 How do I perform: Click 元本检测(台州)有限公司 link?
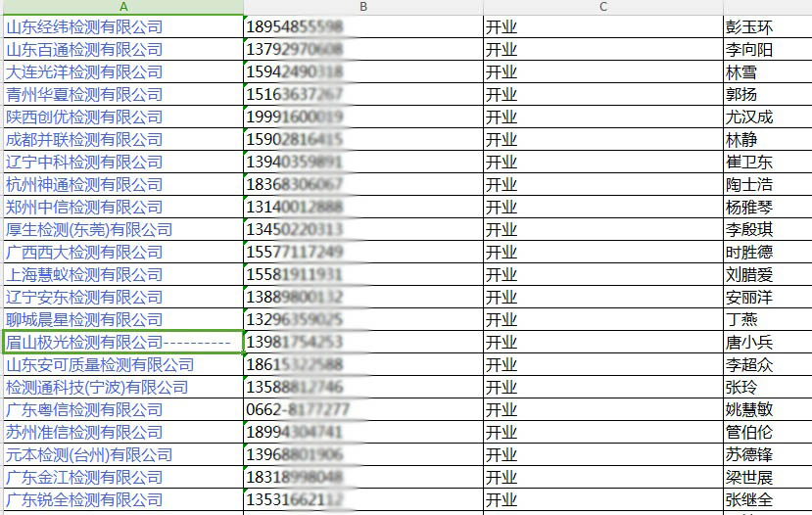point(89,455)
